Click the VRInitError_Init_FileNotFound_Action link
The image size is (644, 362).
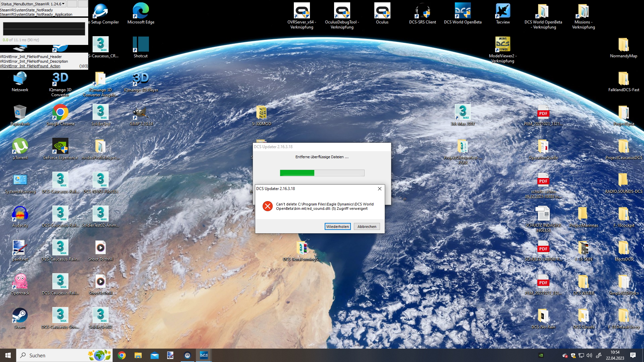[x=30, y=66]
